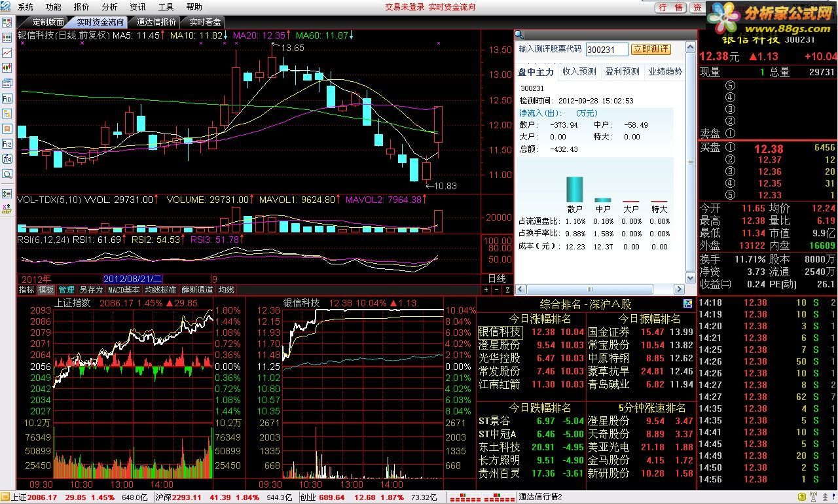
Task: Click the 模板 button below the chart
Action: 46,289
